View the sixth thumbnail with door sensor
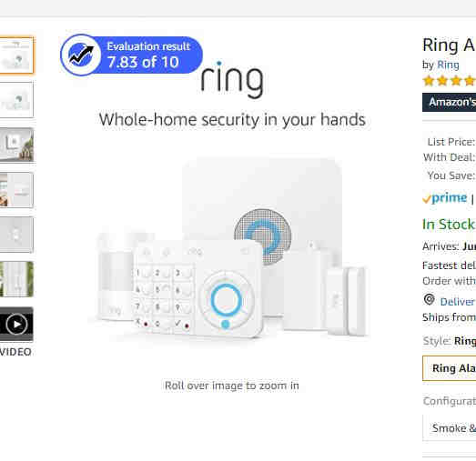 pos(16,279)
